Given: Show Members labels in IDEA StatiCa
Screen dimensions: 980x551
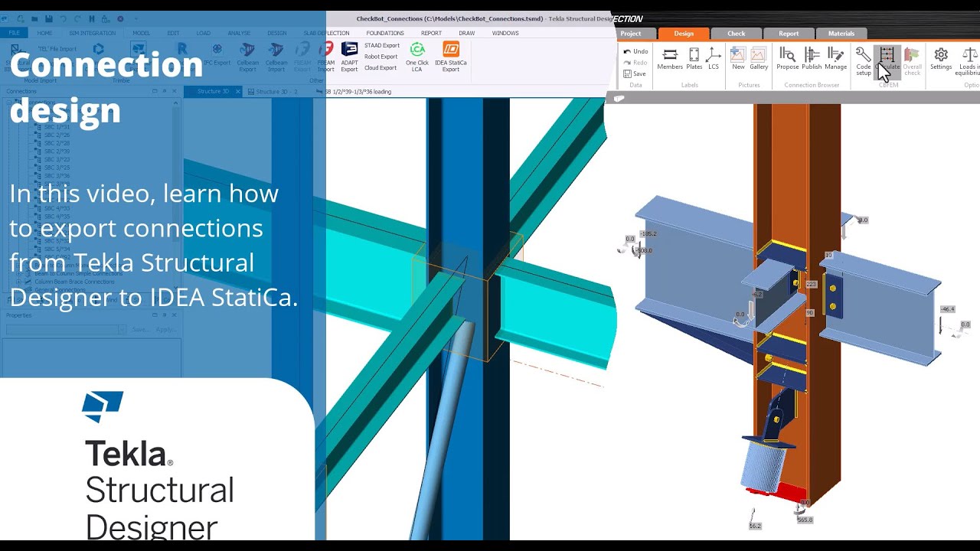Looking at the screenshot, I should tap(670, 59).
